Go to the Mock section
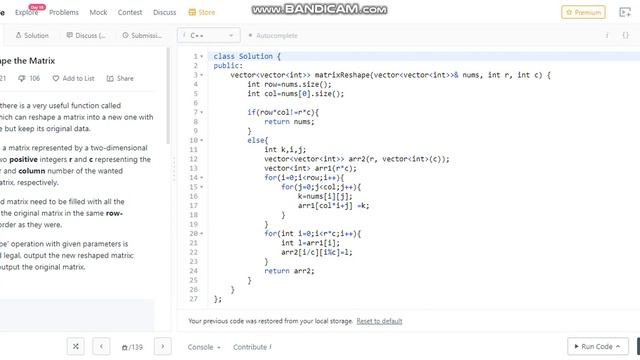This screenshot has width=640, height=360. click(x=98, y=12)
